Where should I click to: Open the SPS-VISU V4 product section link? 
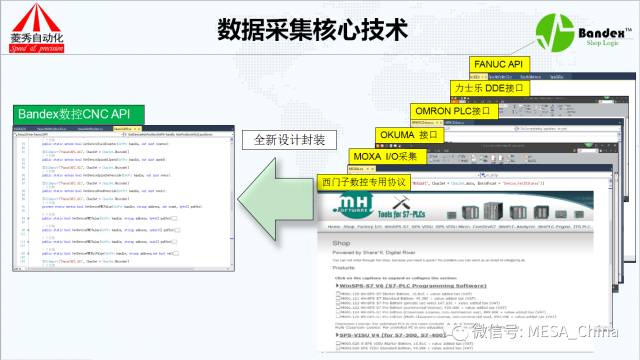[392, 335]
